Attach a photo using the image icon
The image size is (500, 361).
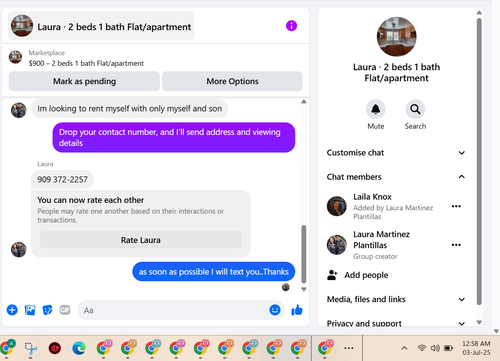click(x=30, y=310)
